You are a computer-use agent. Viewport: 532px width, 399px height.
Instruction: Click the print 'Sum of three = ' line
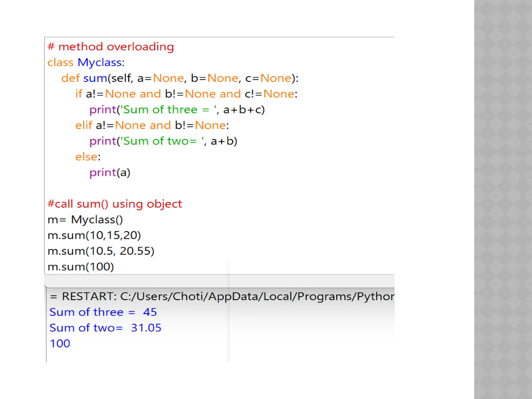177,110
